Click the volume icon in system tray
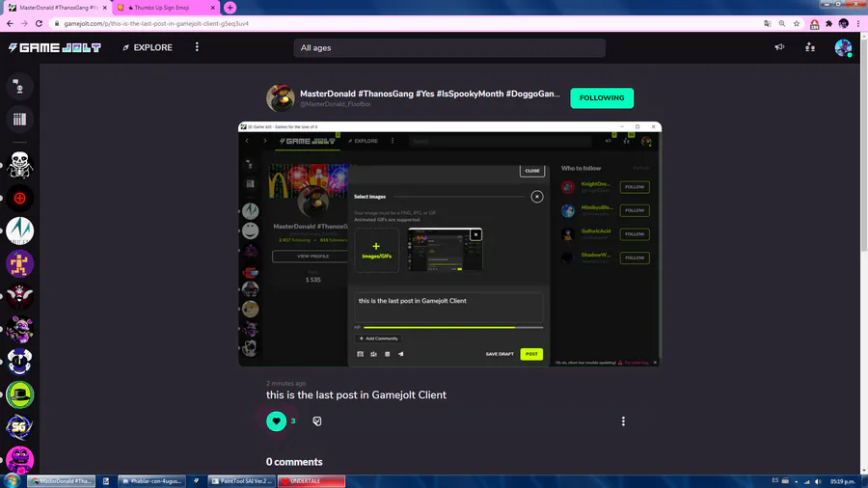868x488 pixels. pyautogui.click(x=818, y=481)
